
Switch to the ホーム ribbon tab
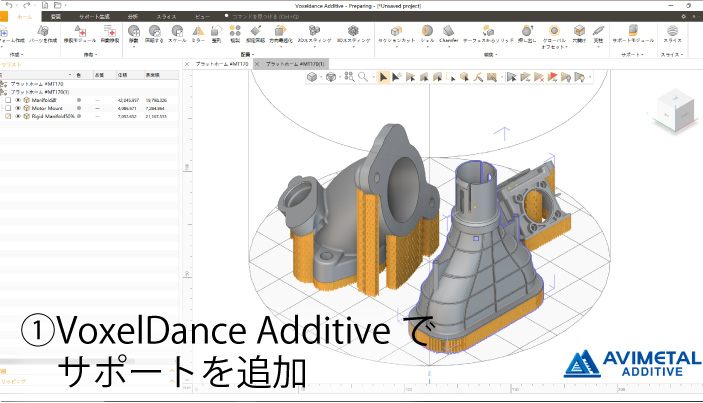tap(25, 17)
